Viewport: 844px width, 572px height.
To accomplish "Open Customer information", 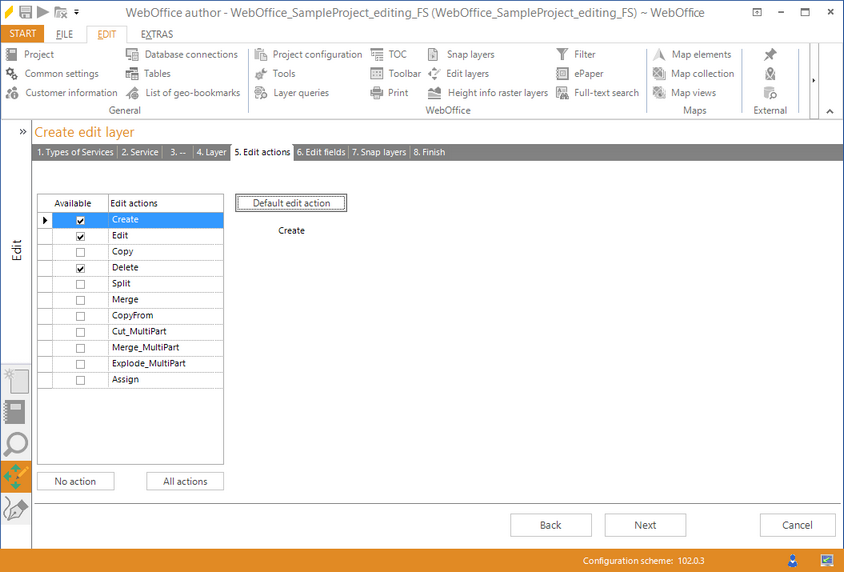I will pyautogui.click(x=61, y=93).
